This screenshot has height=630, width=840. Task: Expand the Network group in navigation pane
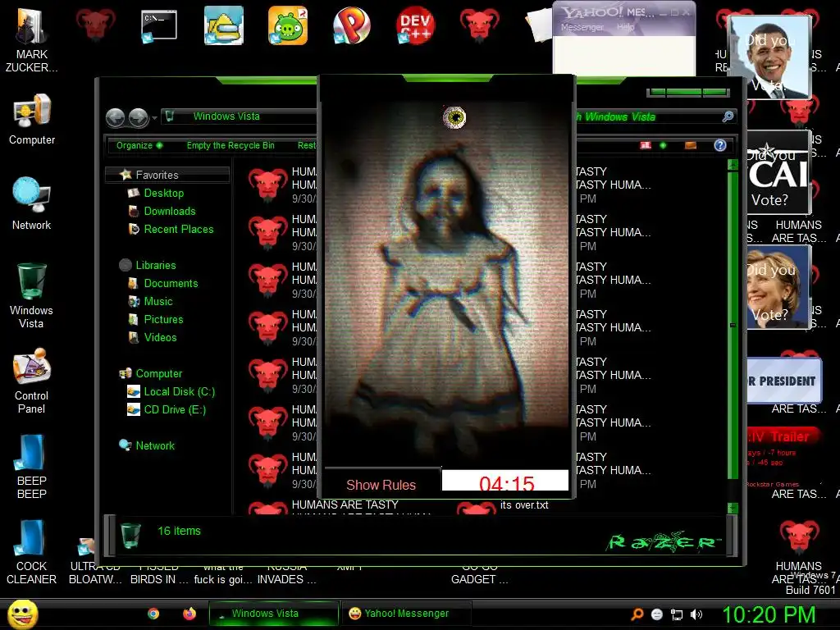(x=155, y=445)
